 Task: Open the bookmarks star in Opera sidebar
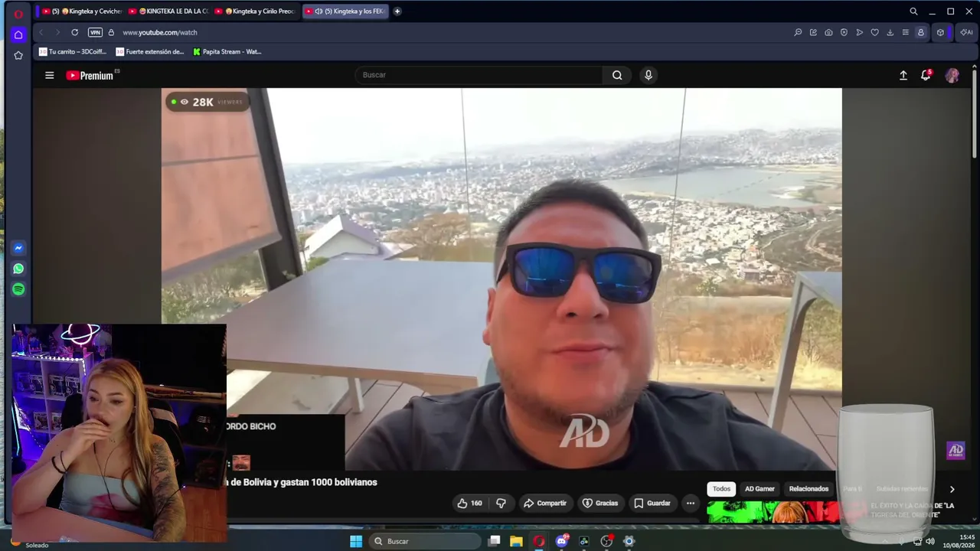18,55
